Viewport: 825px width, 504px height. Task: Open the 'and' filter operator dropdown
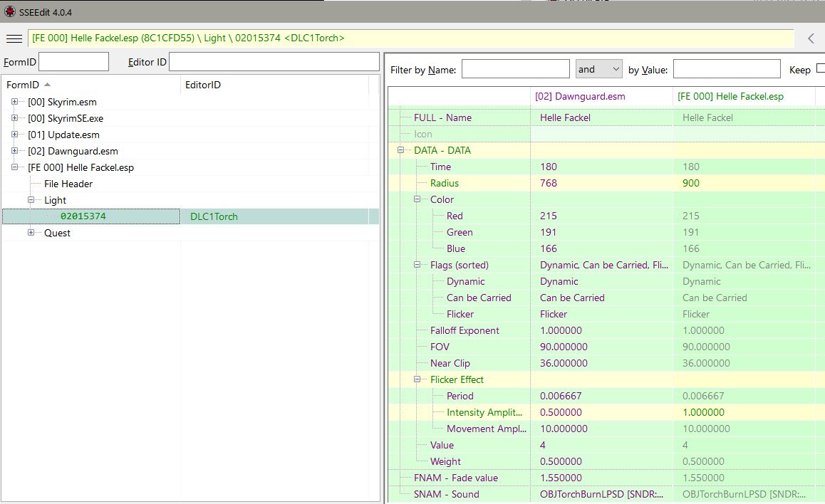598,69
